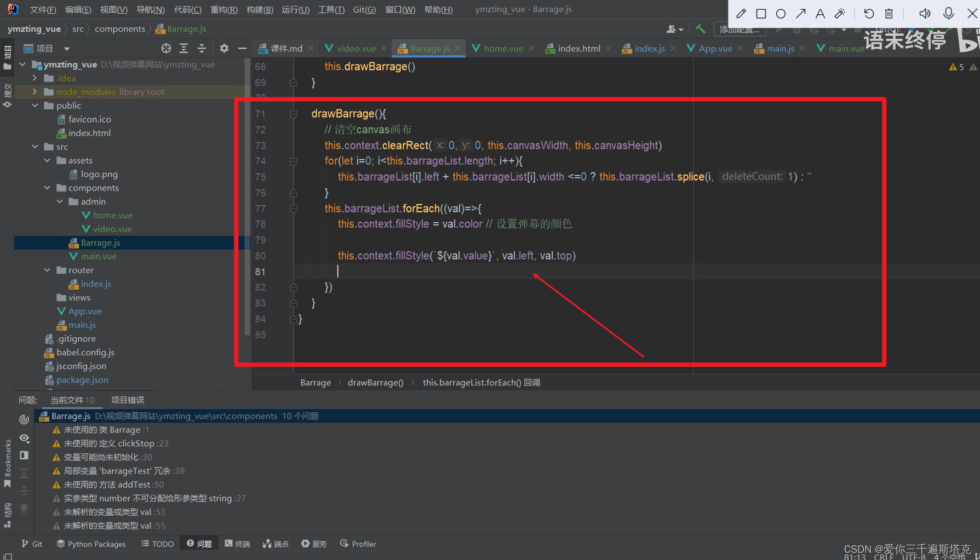
Task: Click the problems panel layout square icon
Action: (24, 455)
